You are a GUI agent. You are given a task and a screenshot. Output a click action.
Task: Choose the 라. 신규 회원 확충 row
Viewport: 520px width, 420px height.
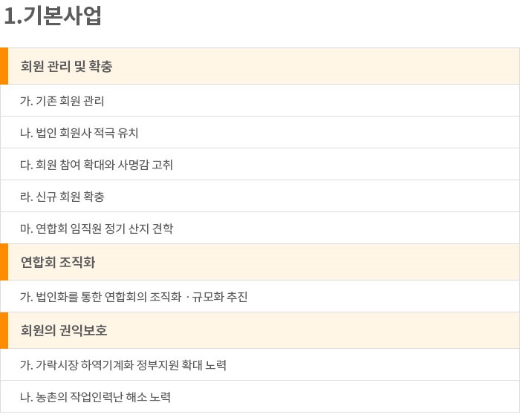[260, 197]
